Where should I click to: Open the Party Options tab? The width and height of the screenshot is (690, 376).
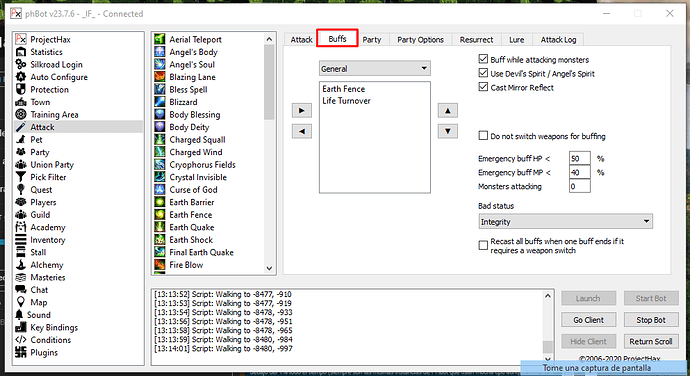click(x=420, y=40)
